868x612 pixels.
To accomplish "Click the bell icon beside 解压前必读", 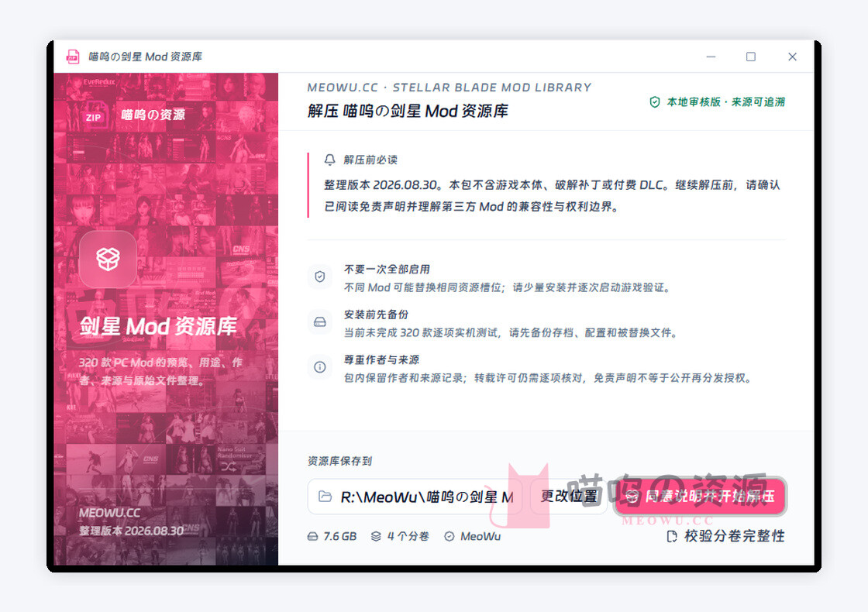I will click(329, 160).
